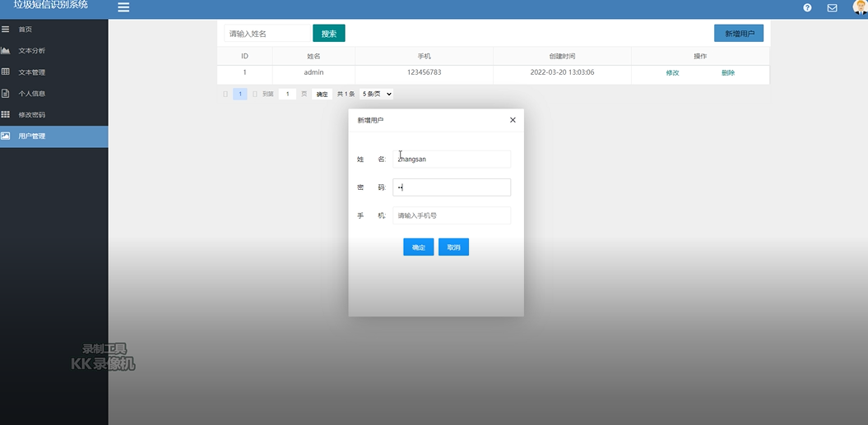Click 修改 link for admin row
This screenshot has width=868, height=425.
[x=672, y=72]
